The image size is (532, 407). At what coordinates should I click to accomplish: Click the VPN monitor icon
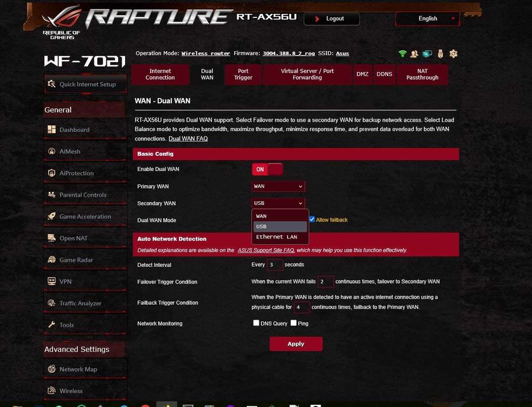click(x=52, y=281)
